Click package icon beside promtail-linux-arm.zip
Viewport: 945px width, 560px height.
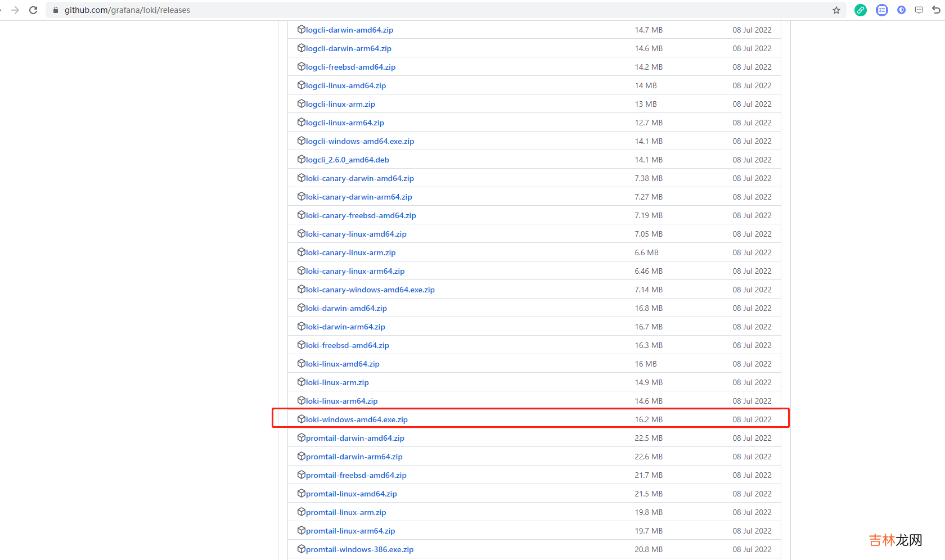(x=301, y=512)
